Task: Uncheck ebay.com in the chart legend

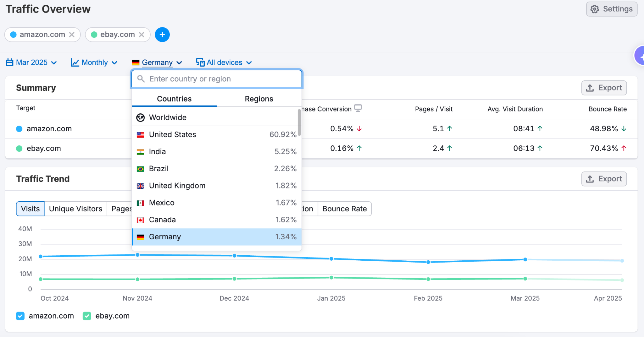Action: click(x=87, y=316)
